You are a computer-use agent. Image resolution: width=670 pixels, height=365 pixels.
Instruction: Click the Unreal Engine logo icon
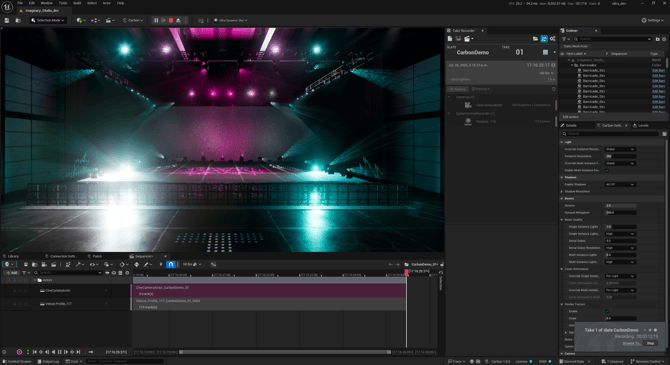tap(7, 7)
